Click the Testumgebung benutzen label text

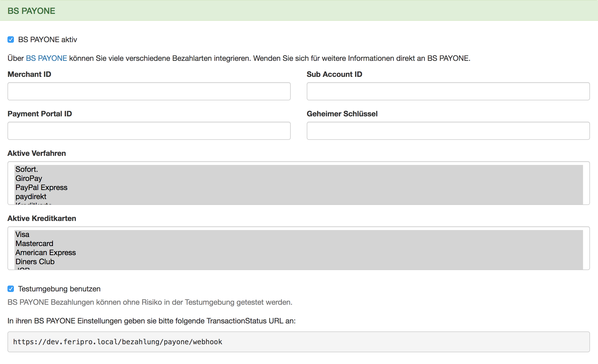59,289
